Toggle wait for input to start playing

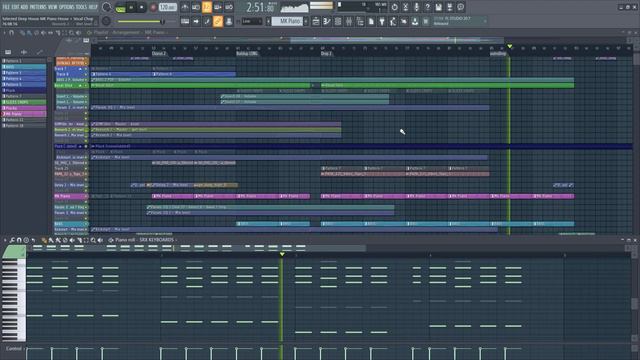pyautogui.click(x=196, y=7)
